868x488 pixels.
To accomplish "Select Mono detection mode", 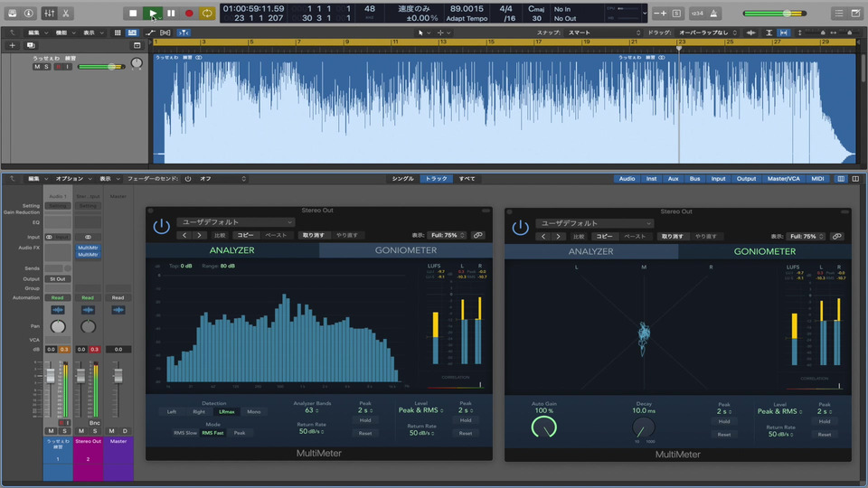I will point(254,411).
